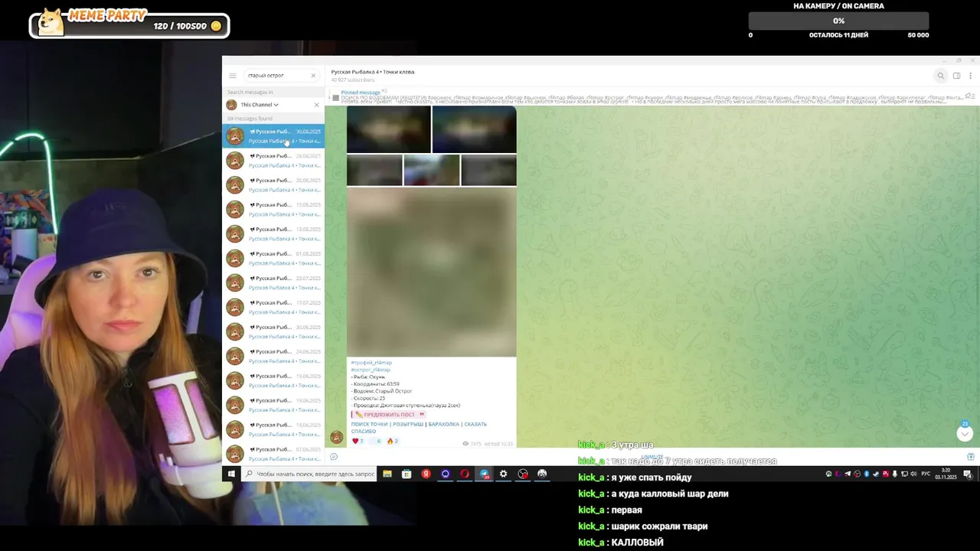Toggle the right sidebar panel icon
The image size is (980, 551).
(956, 76)
